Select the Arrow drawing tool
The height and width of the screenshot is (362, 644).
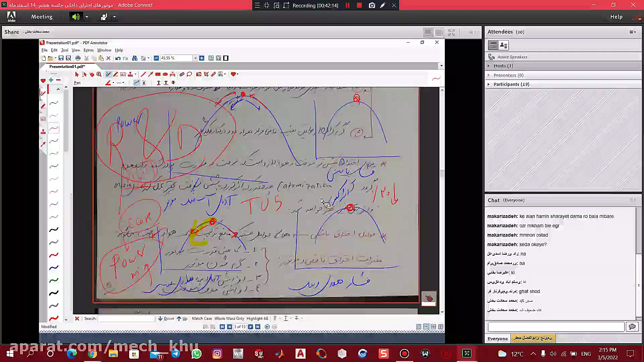pyautogui.click(x=151, y=74)
